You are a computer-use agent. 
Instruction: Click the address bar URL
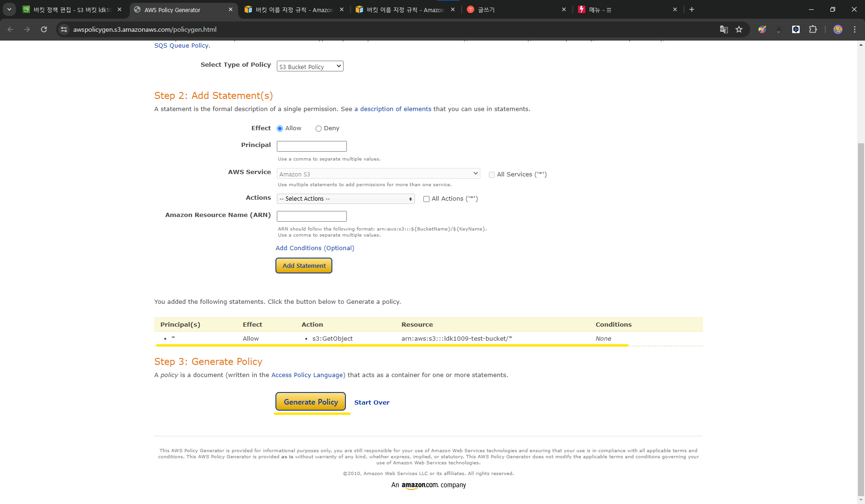pyautogui.click(x=145, y=29)
